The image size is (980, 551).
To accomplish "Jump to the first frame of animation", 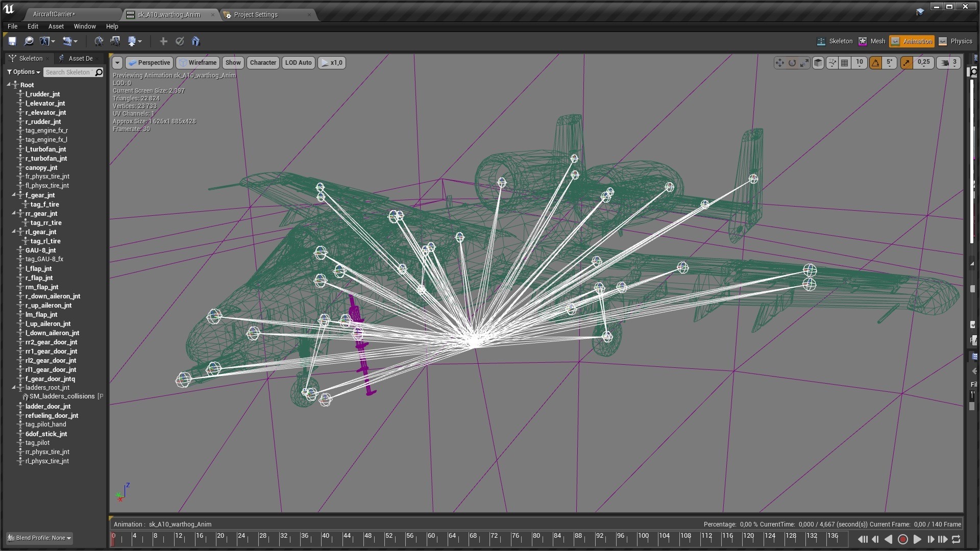I will [x=863, y=539].
